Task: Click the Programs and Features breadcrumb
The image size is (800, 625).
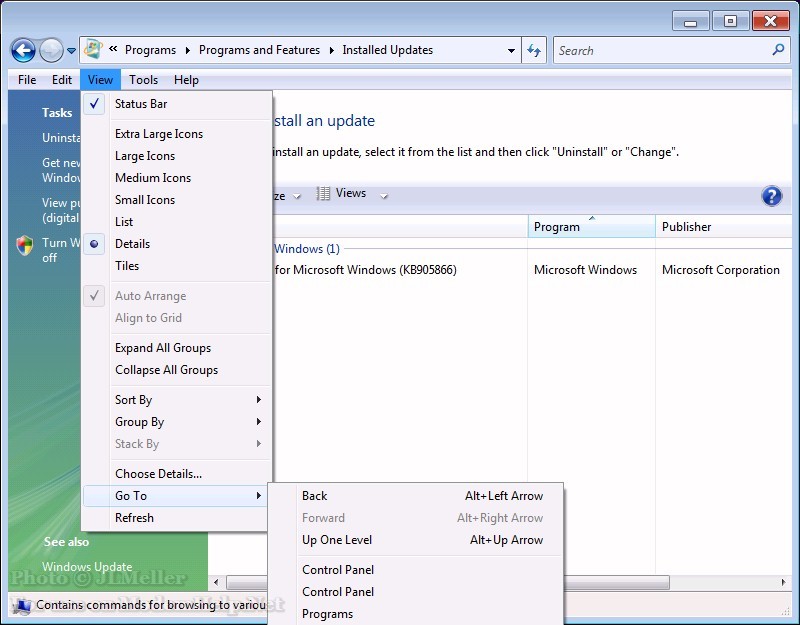Action: (x=259, y=50)
